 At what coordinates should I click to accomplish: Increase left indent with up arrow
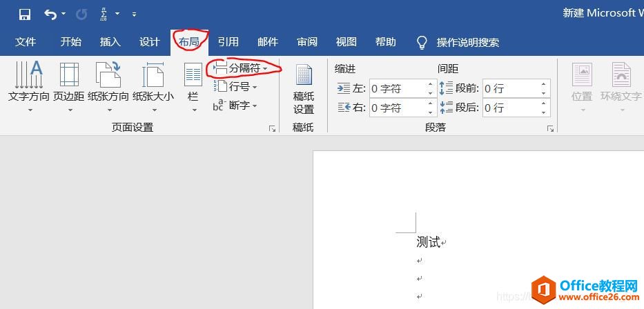click(431, 84)
